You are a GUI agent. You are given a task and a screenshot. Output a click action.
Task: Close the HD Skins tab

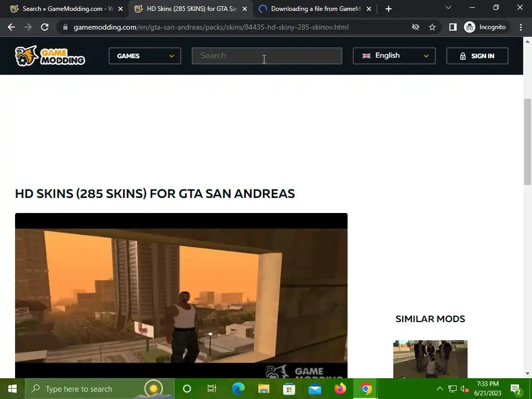click(245, 9)
